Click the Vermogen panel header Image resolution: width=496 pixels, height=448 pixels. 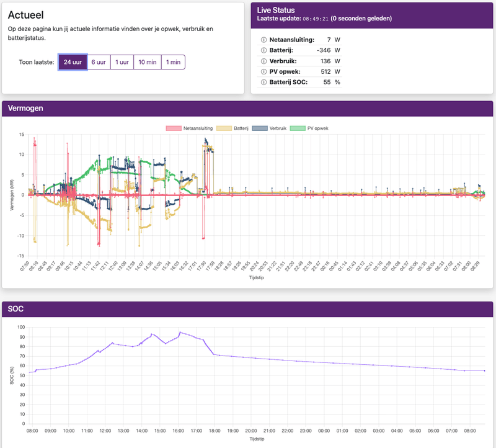(247, 109)
